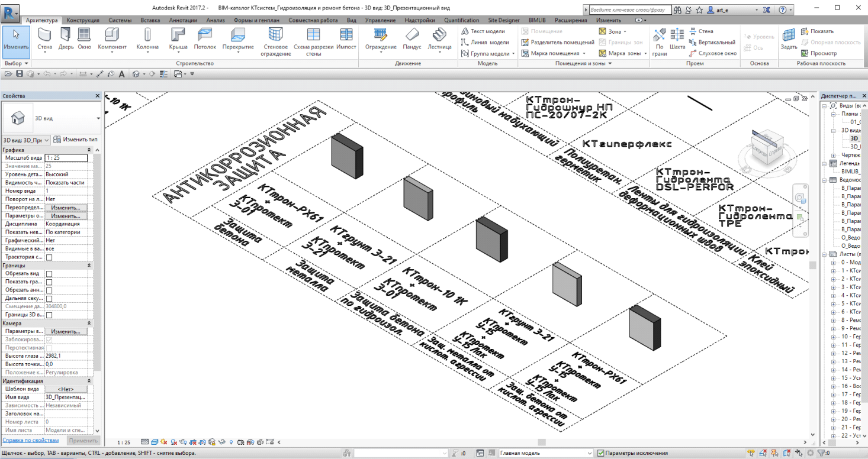Click the Изменить тип button

coord(76,140)
